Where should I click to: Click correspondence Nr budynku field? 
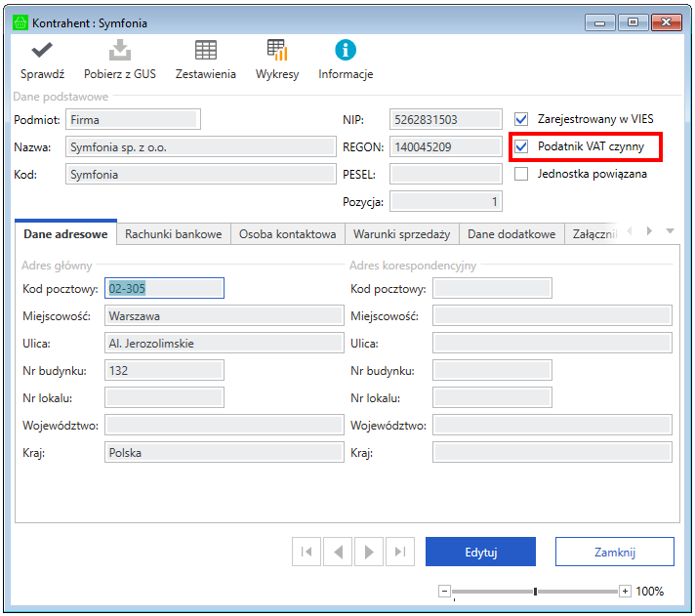[x=492, y=370]
